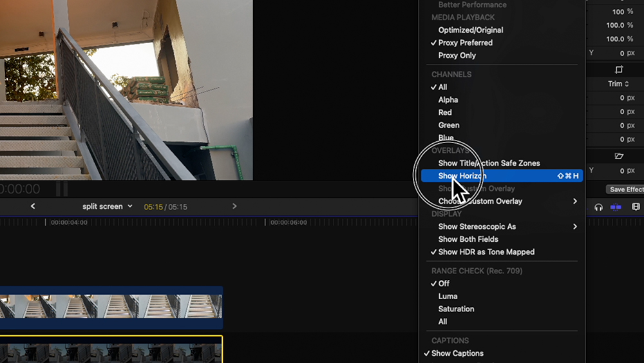The image size is (644, 363).
Task: Select Proxy Preferred playback option
Action: tap(465, 43)
